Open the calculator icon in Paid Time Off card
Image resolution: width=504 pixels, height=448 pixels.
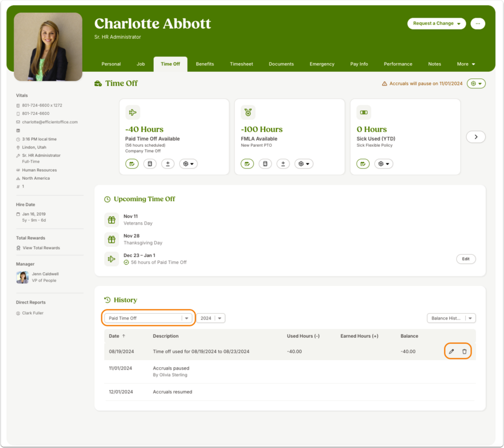tap(150, 164)
